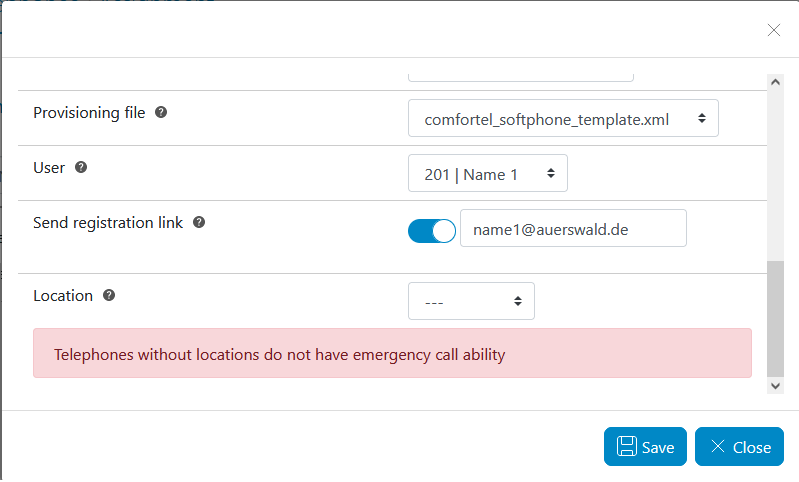The height and width of the screenshot is (482, 799).
Task: View help info for Location setting
Action: 109,295
